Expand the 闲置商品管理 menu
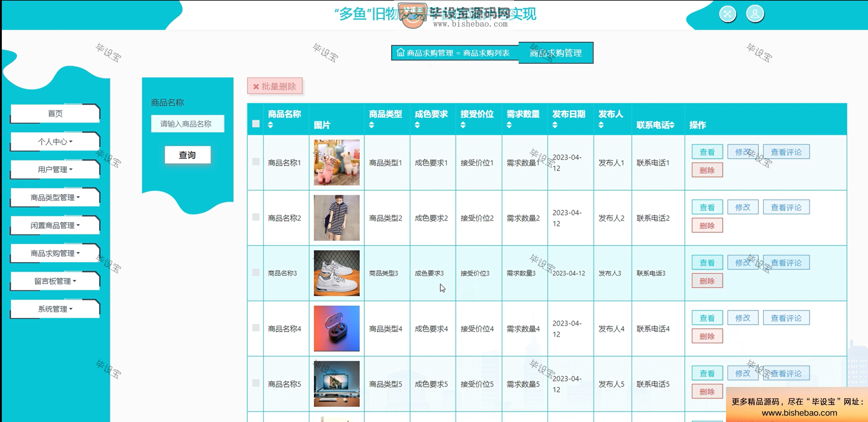The height and width of the screenshot is (422, 868). 55,225
